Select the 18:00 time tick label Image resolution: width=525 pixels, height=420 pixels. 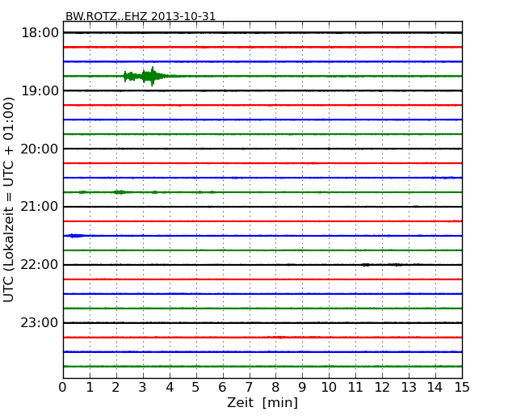click(x=40, y=33)
